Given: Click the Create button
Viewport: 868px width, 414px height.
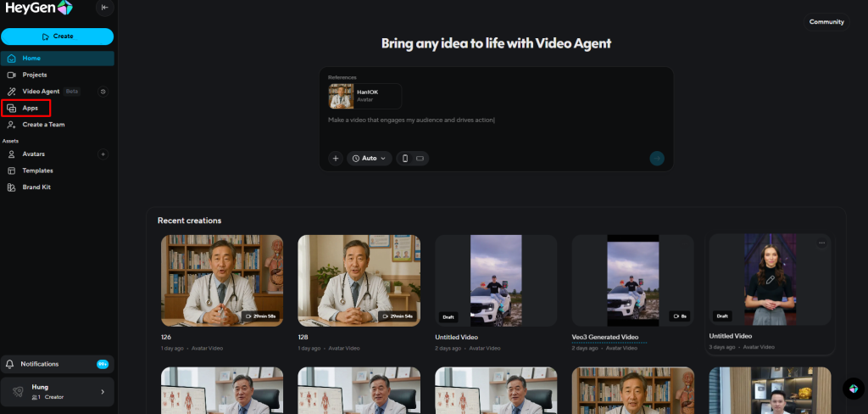Looking at the screenshot, I should [x=57, y=36].
